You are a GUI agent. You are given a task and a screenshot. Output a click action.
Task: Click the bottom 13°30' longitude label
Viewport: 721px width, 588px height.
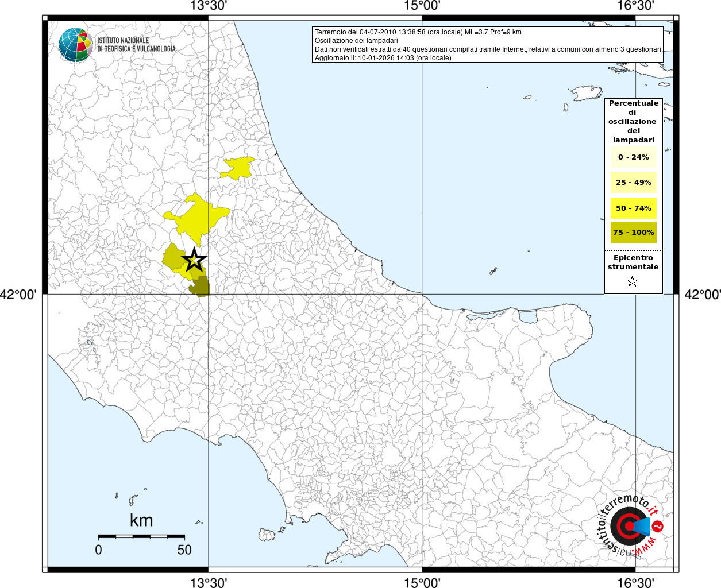209,582
